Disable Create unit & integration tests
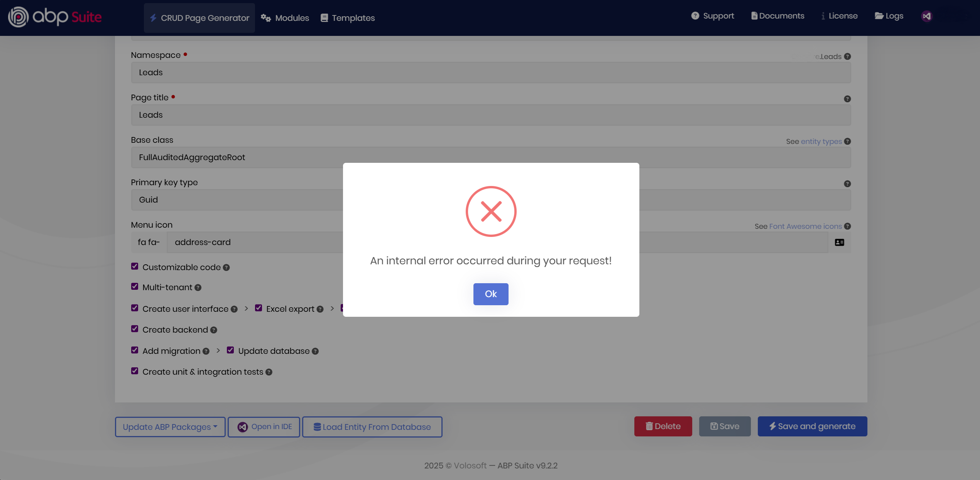This screenshot has height=480, width=980. click(135, 371)
